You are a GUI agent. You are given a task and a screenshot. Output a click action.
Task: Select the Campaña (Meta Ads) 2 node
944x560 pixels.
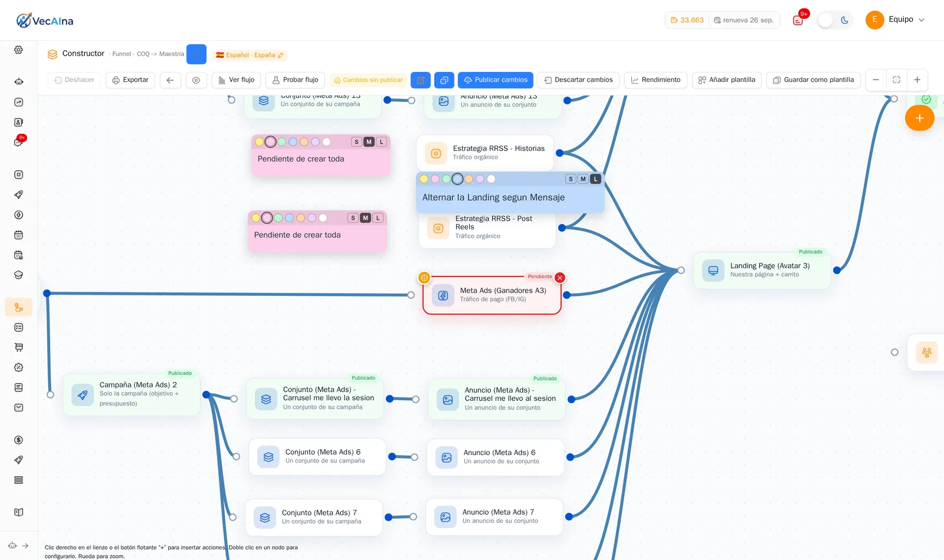coord(132,394)
